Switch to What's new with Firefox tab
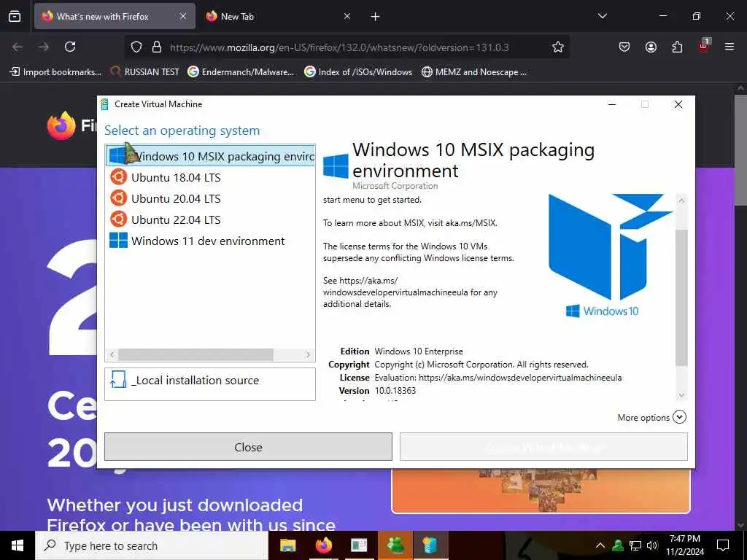Image resolution: width=747 pixels, height=560 pixels. (x=115, y=16)
